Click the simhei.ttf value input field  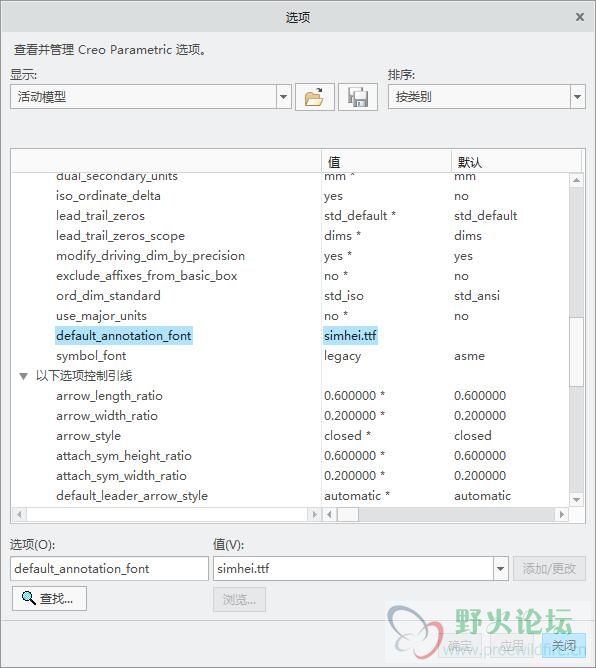coord(354,568)
